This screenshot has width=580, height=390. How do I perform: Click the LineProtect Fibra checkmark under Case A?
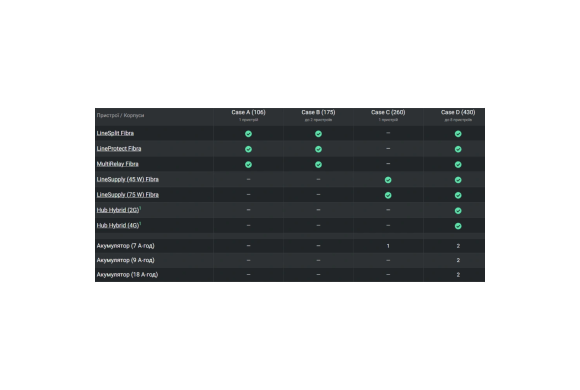tap(248, 149)
